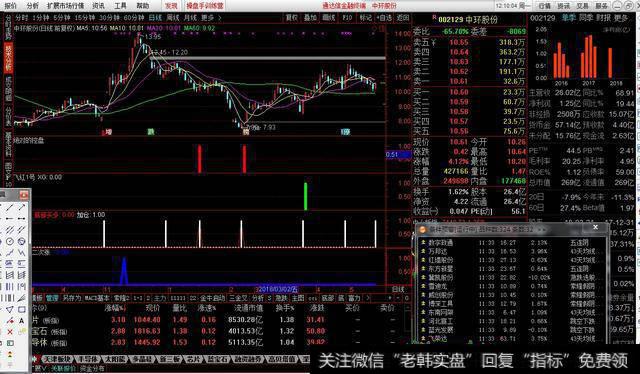Select the 周线 weekly period
This screenshot has height=374, width=640.
[x=173, y=18]
